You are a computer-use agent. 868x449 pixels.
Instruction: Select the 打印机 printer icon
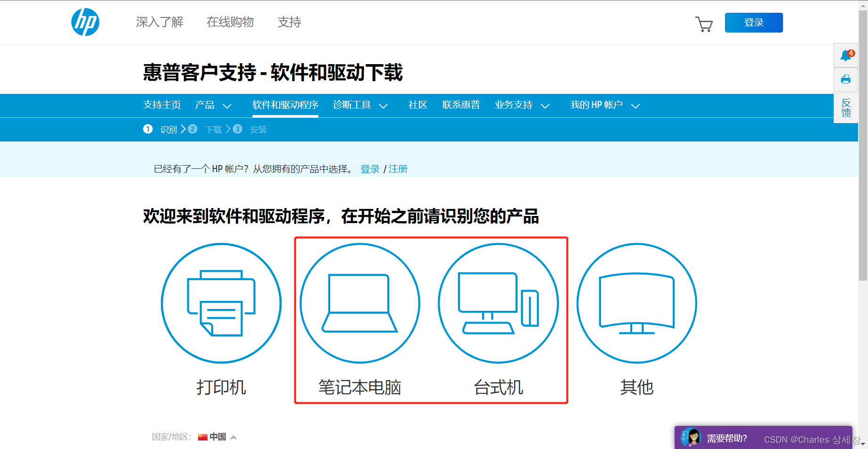tap(221, 303)
